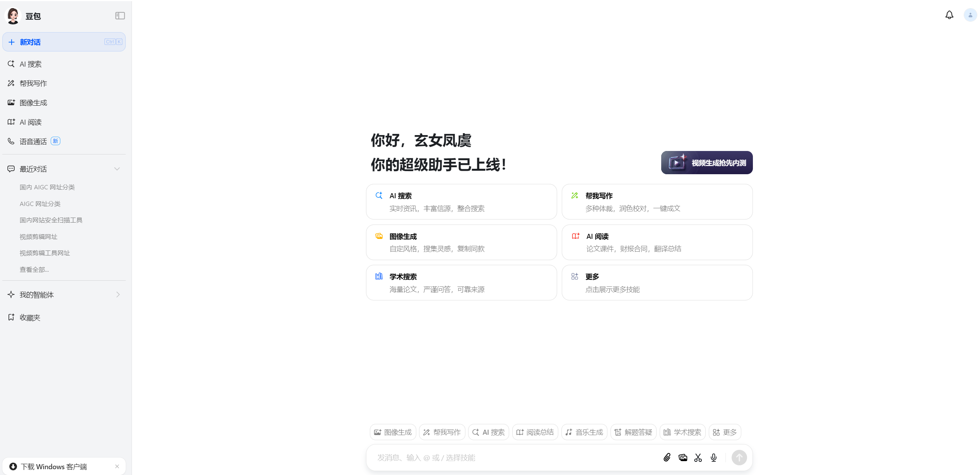The width and height of the screenshot is (980, 475).
Task: Click the image upload icon in input
Action: tap(683, 458)
